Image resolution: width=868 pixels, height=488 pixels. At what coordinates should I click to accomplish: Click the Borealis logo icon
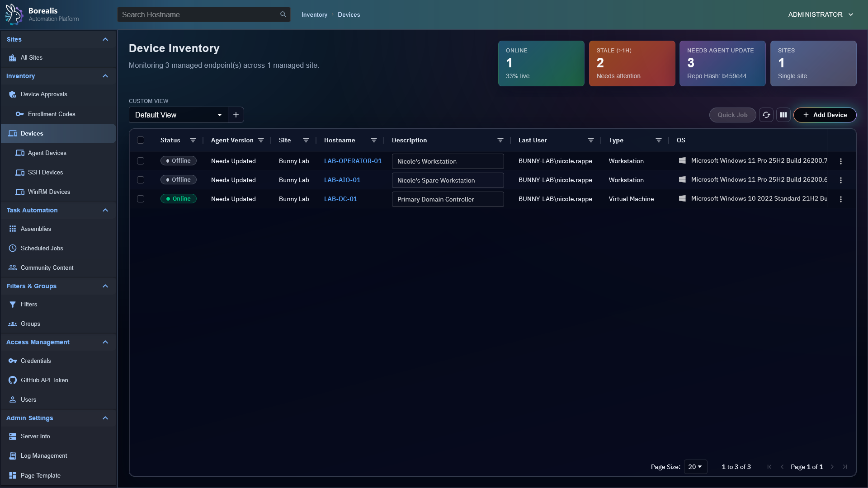(x=14, y=14)
